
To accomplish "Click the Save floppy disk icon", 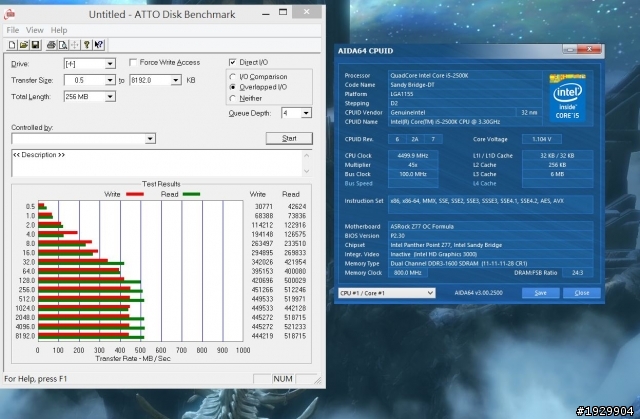I will (x=36, y=45).
